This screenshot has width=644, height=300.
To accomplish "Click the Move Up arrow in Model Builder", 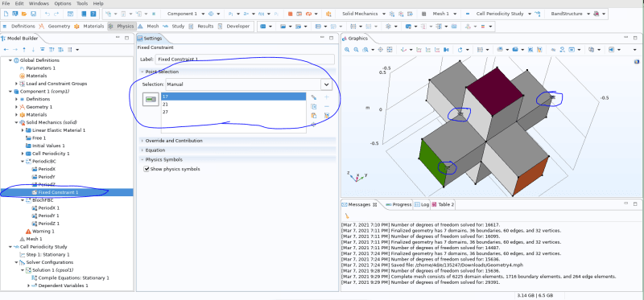I will 24,49.
